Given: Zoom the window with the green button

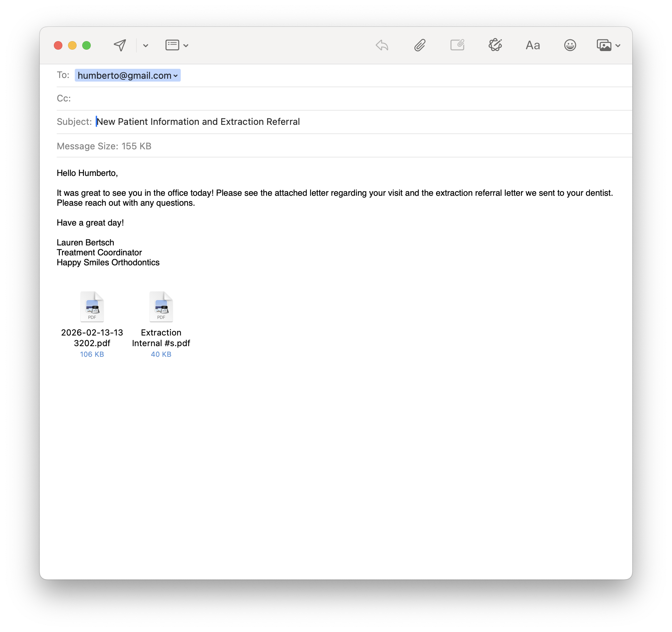Looking at the screenshot, I should coord(86,45).
